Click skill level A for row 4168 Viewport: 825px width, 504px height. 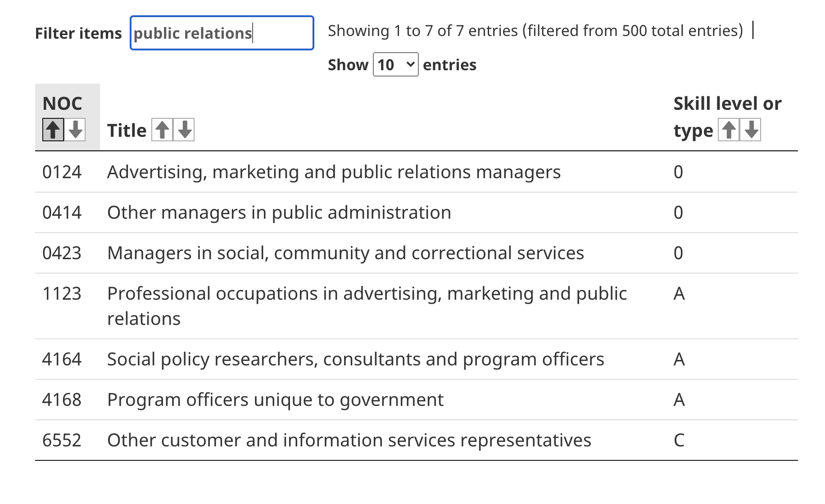pos(679,400)
